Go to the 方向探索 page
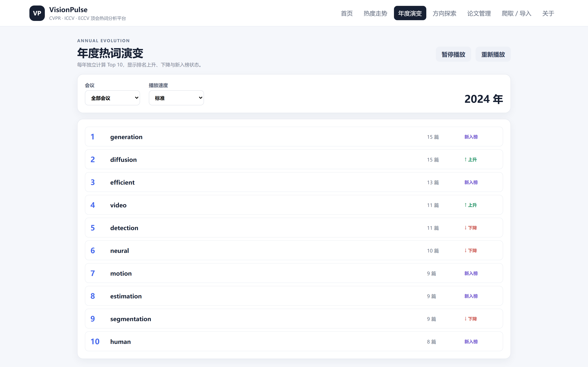This screenshot has height=367, width=588. click(x=444, y=13)
